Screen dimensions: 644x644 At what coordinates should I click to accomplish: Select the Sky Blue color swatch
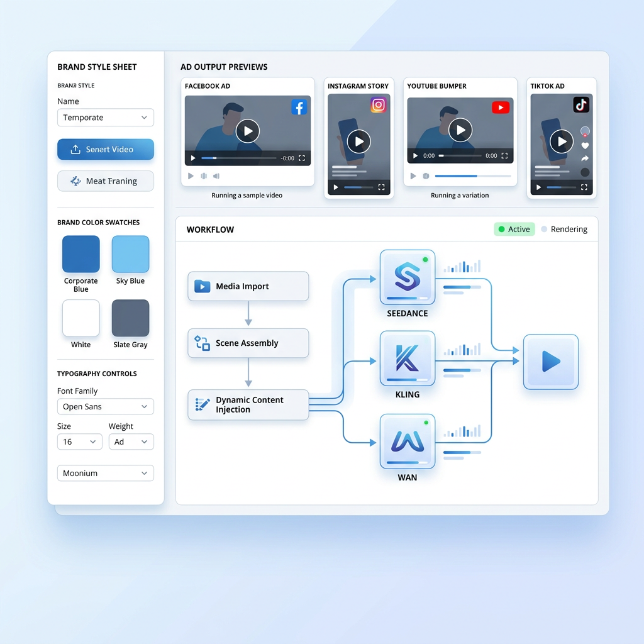tap(131, 254)
